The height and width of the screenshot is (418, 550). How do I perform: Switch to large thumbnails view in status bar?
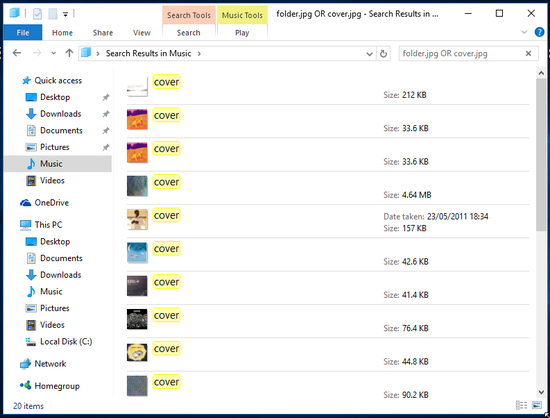point(537,405)
